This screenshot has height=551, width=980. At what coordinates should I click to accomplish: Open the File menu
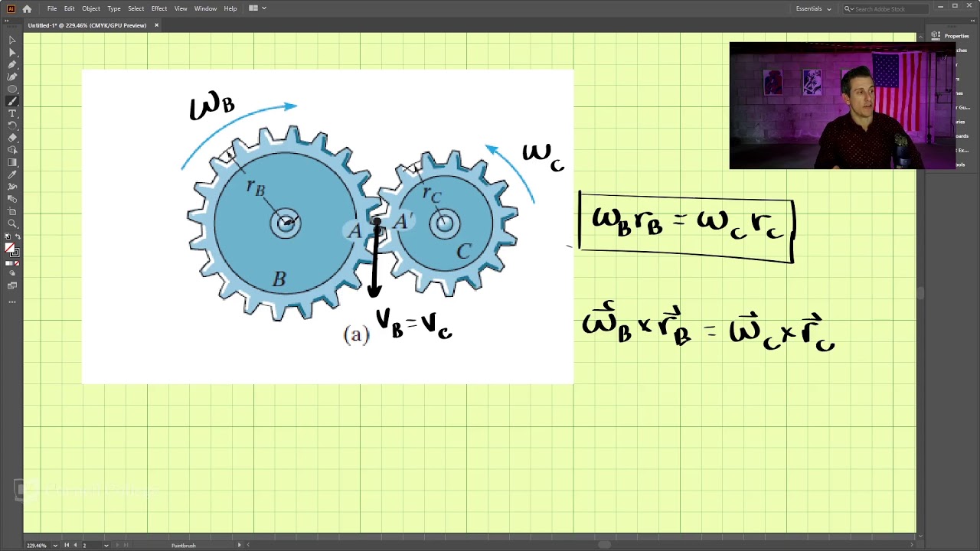(x=52, y=8)
